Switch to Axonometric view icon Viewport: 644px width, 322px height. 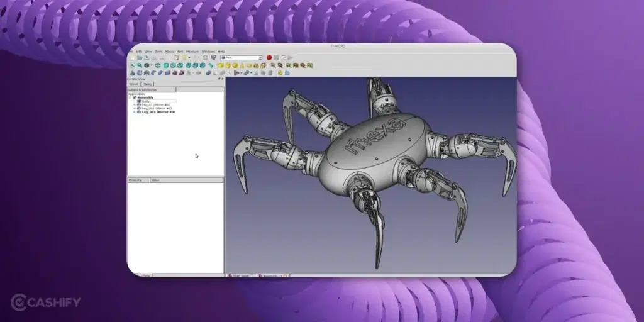click(x=158, y=65)
